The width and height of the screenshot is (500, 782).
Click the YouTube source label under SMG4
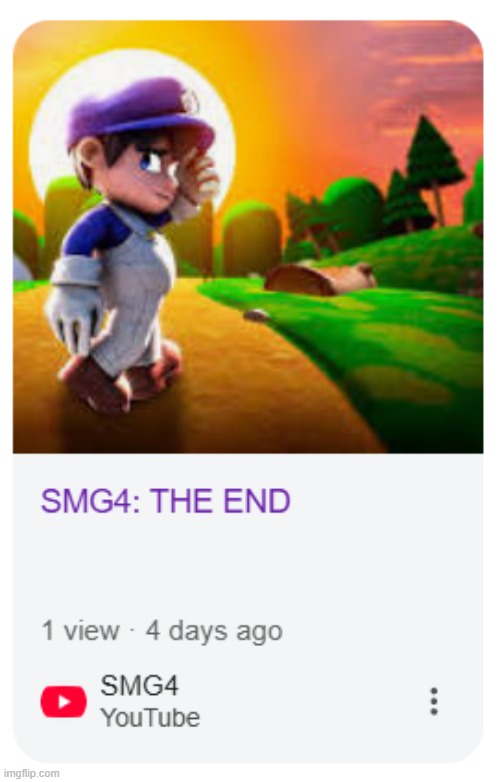(150, 718)
